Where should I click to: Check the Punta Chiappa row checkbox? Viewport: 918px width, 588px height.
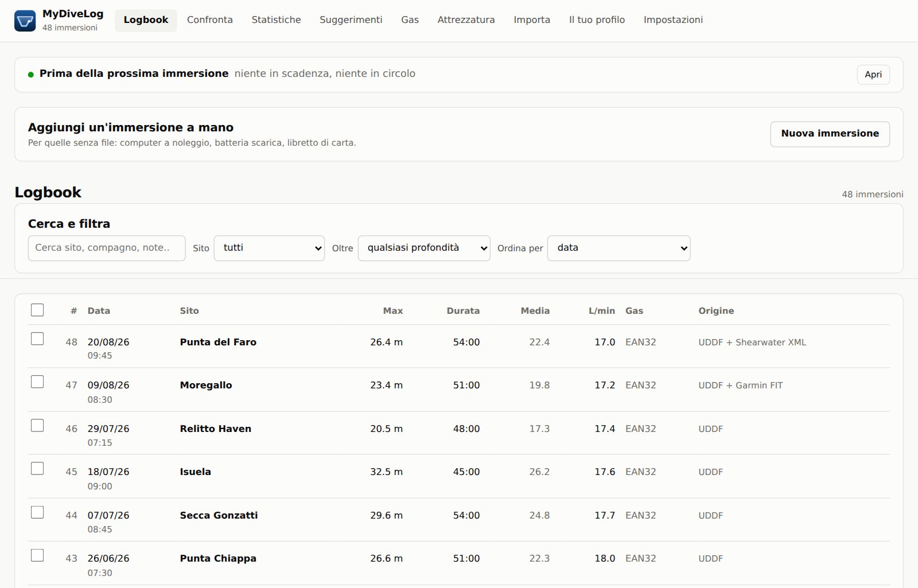click(37, 555)
